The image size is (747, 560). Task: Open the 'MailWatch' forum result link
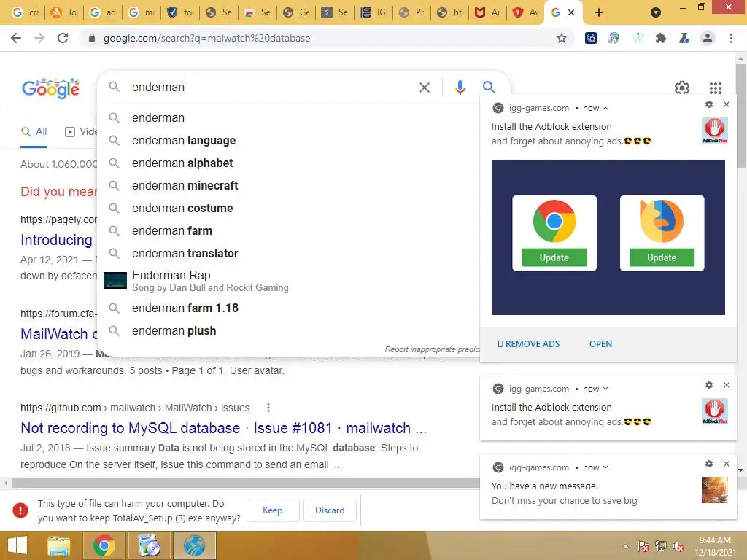tap(58, 334)
